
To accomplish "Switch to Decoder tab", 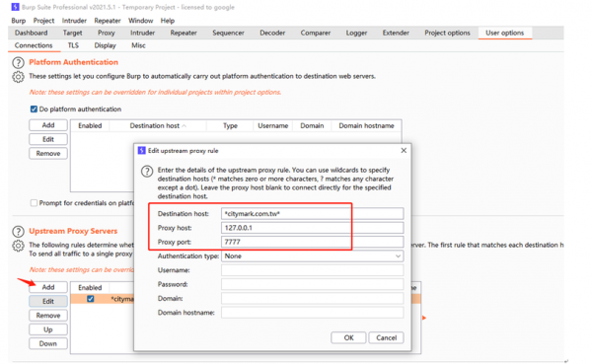I will (x=272, y=33).
